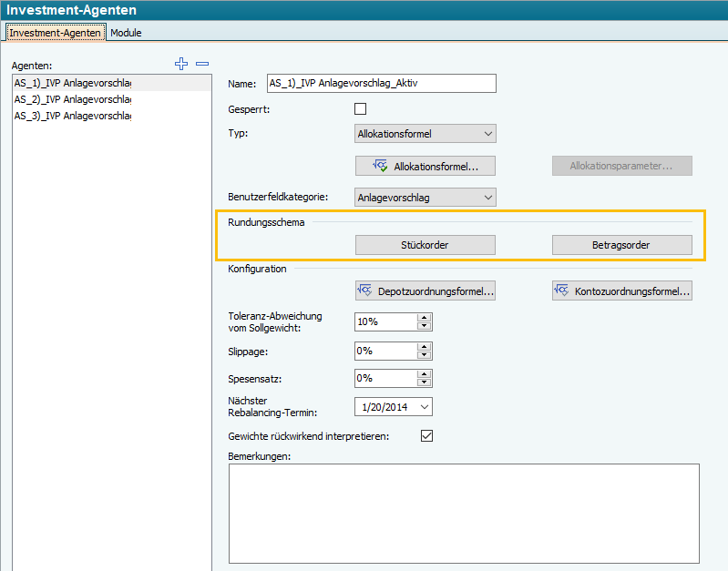This screenshot has width=728, height=571.
Task: Open the Depotzuordnungsformel editor
Action: tap(426, 291)
